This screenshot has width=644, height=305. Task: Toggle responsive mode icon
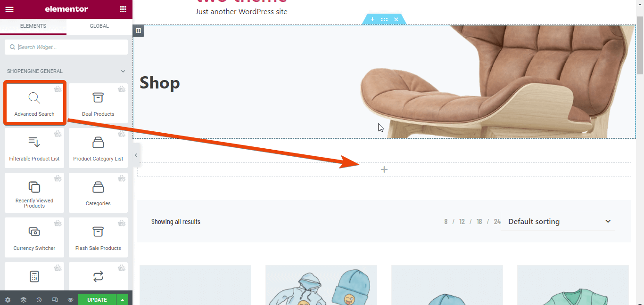tap(55, 300)
